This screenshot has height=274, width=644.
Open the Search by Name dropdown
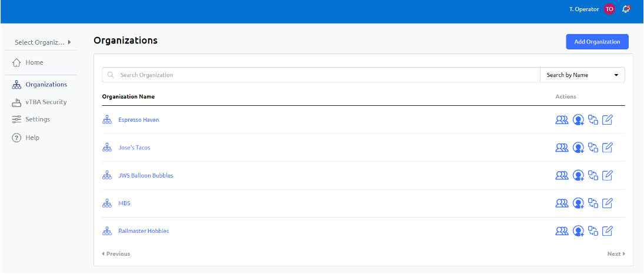pos(582,75)
